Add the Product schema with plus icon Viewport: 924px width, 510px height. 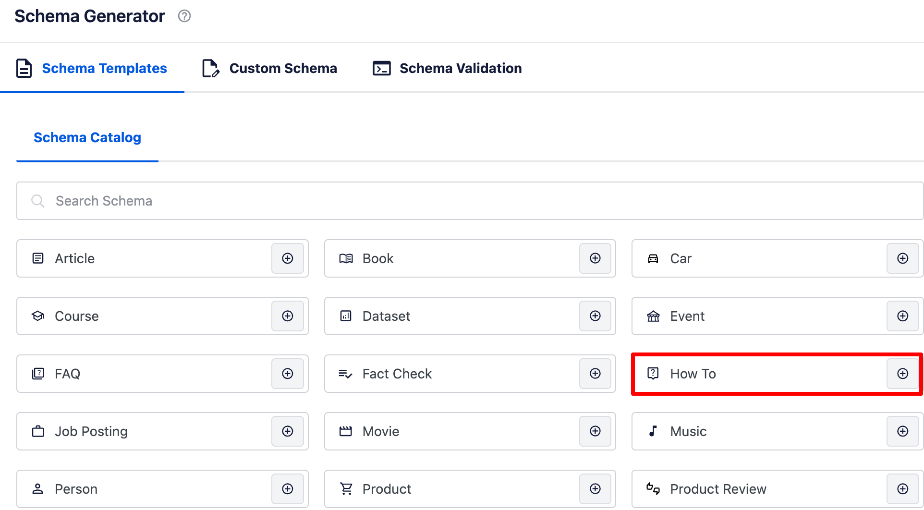[x=595, y=489]
